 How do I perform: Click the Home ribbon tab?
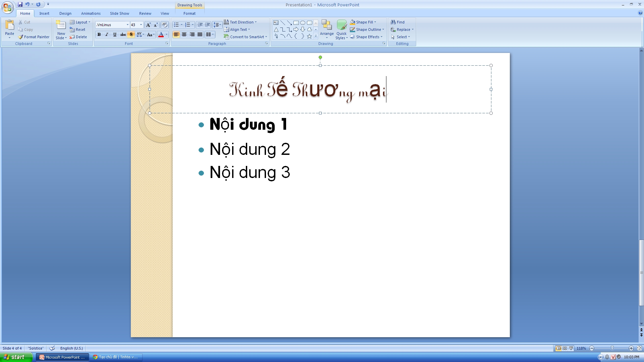coord(25,13)
